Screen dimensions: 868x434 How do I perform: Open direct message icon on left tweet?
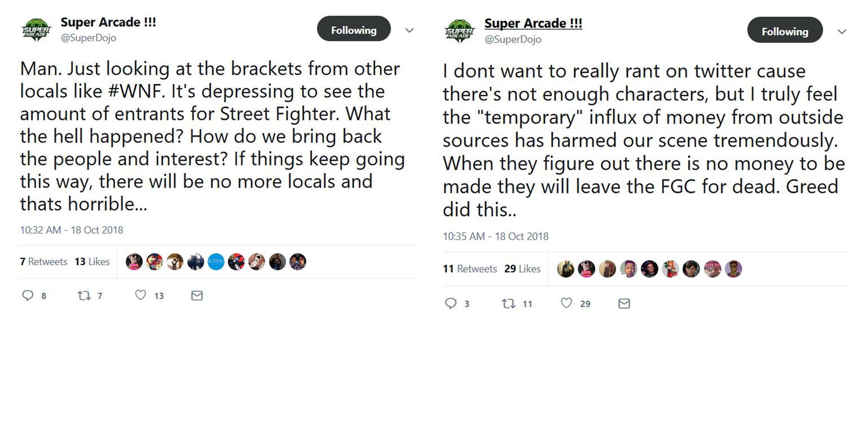(196, 296)
